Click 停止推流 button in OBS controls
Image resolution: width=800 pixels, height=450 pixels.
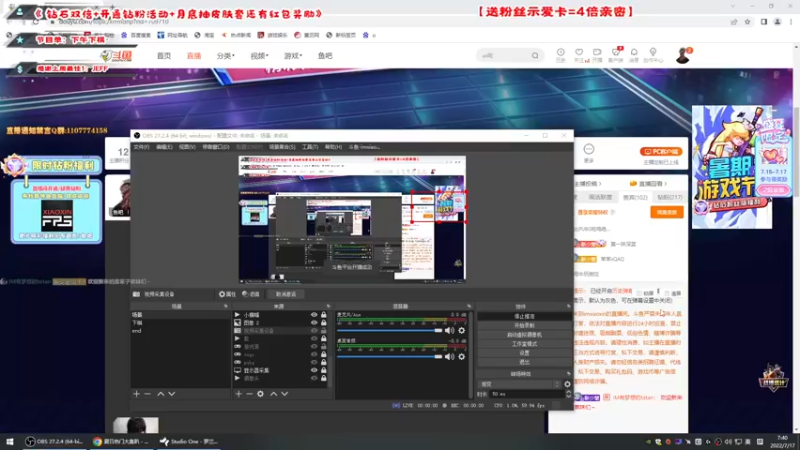(524, 316)
